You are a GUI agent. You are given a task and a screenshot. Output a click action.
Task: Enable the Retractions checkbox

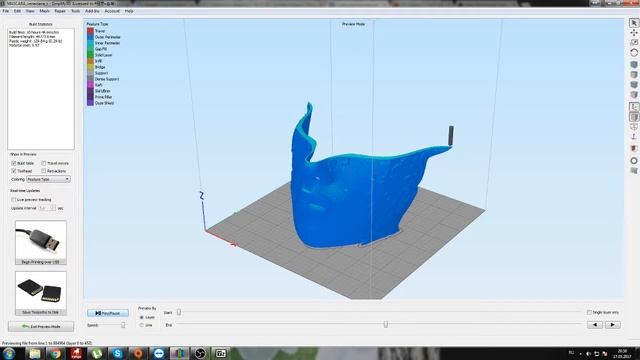[x=44, y=171]
